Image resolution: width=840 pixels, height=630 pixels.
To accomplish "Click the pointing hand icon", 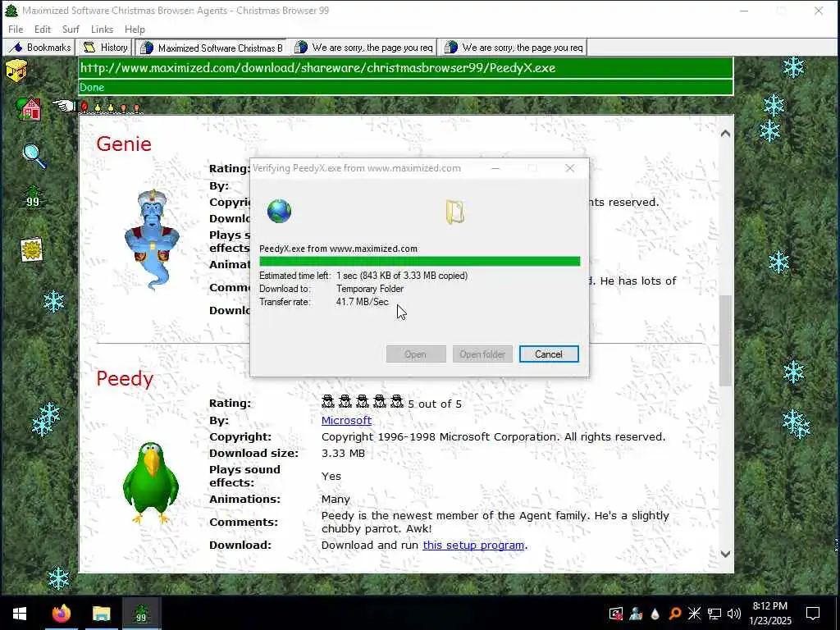I will coord(64,106).
